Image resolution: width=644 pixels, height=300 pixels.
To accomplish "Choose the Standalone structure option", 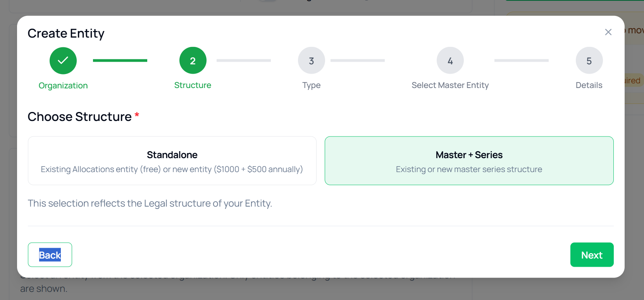I will [172, 161].
